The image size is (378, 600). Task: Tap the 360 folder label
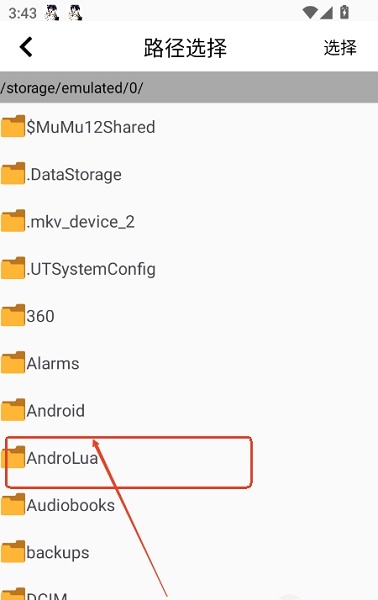coord(40,316)
